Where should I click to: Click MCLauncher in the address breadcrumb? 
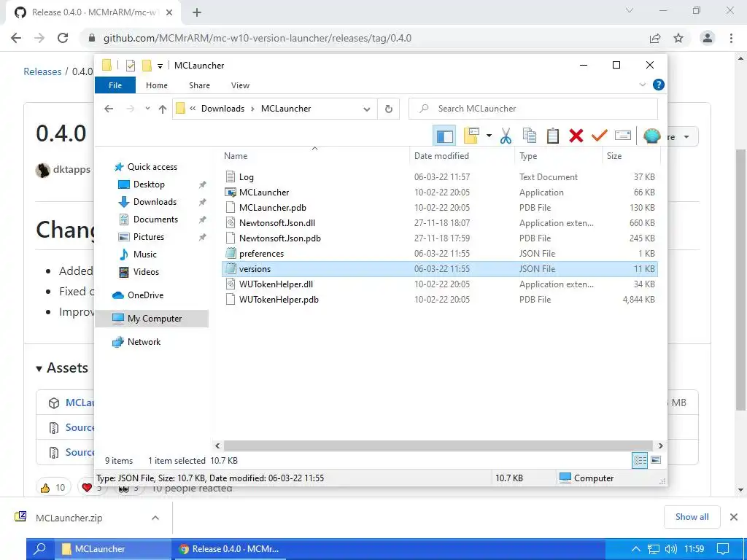(286, 109)
